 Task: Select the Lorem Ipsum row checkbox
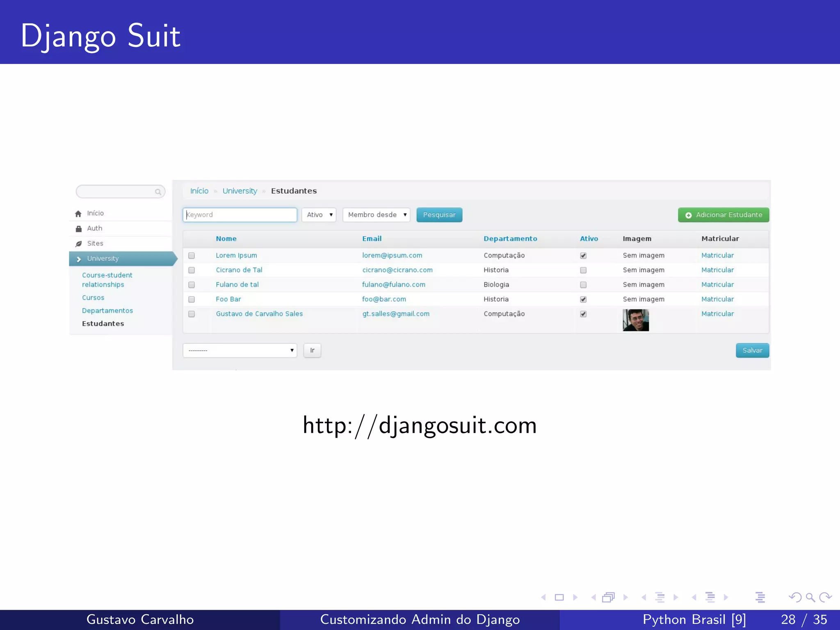tap(192, 256)
